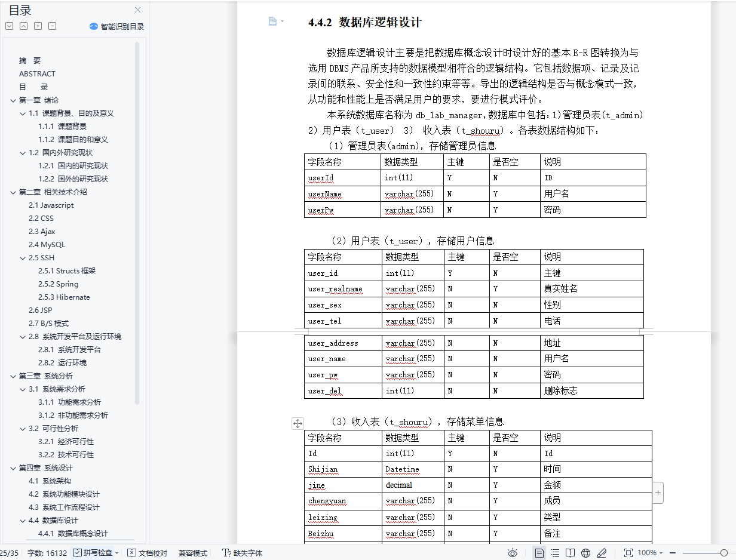736x560 pixels.
Task: Click the Shijian cell in 收入表
Action: pos(343,469)
